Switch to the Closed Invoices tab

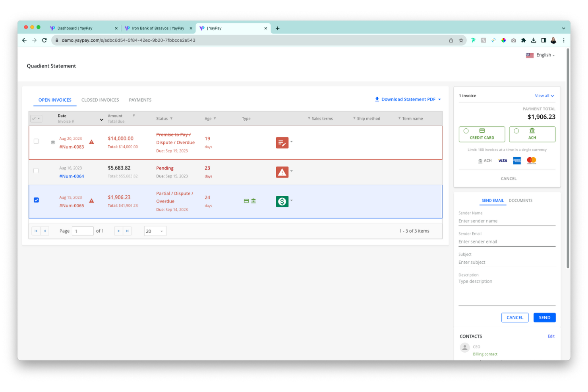pos(100,100)
